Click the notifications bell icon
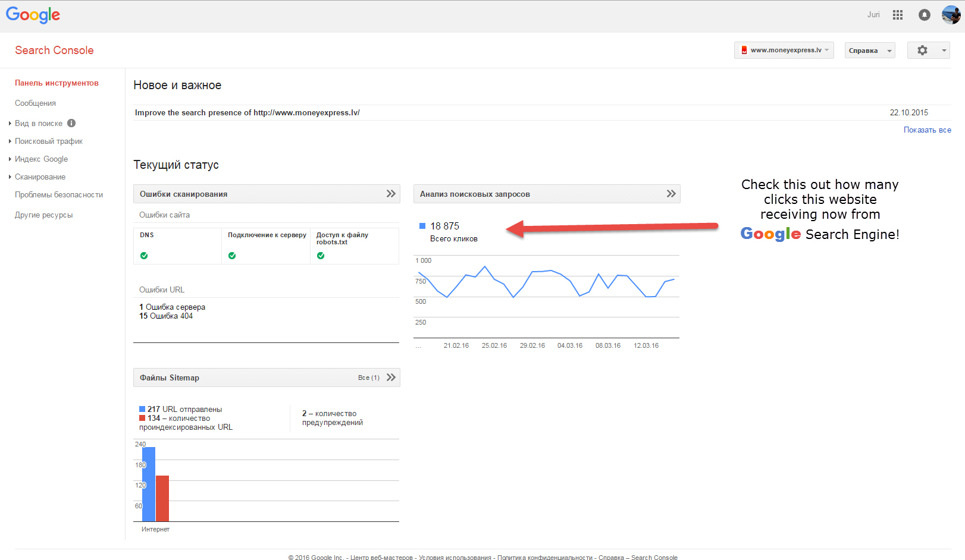 coord(924,15)
